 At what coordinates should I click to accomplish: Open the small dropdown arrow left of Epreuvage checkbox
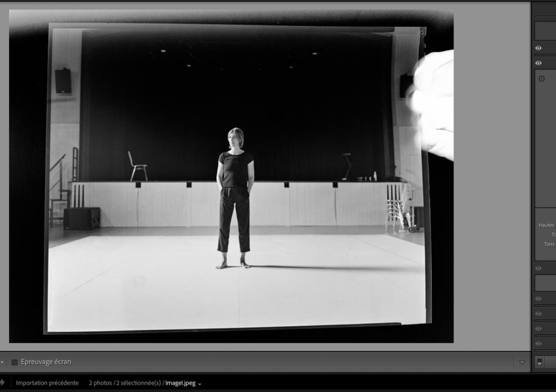(2, 362)
